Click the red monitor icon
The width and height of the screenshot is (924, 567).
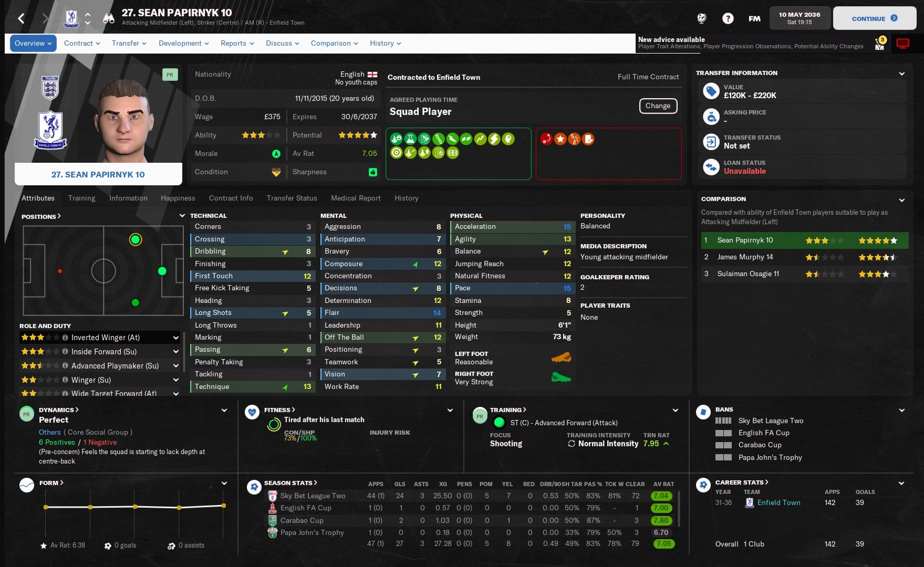click(903, 44)
